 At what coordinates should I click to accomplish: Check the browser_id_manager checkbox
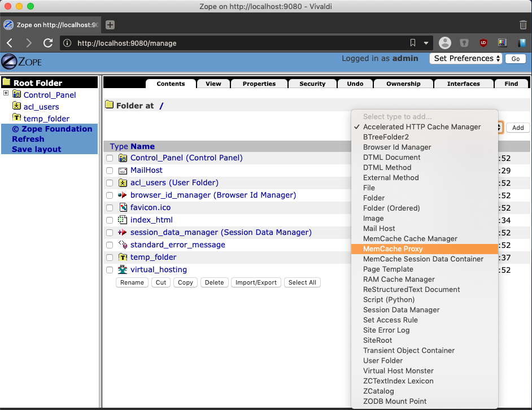109,195
